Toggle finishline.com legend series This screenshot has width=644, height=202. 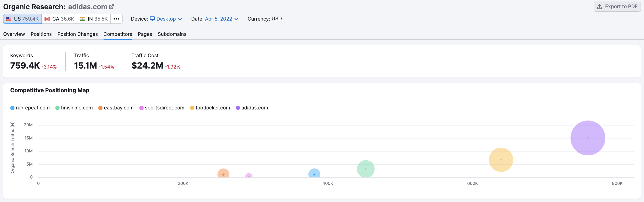(x=74, y=108)
